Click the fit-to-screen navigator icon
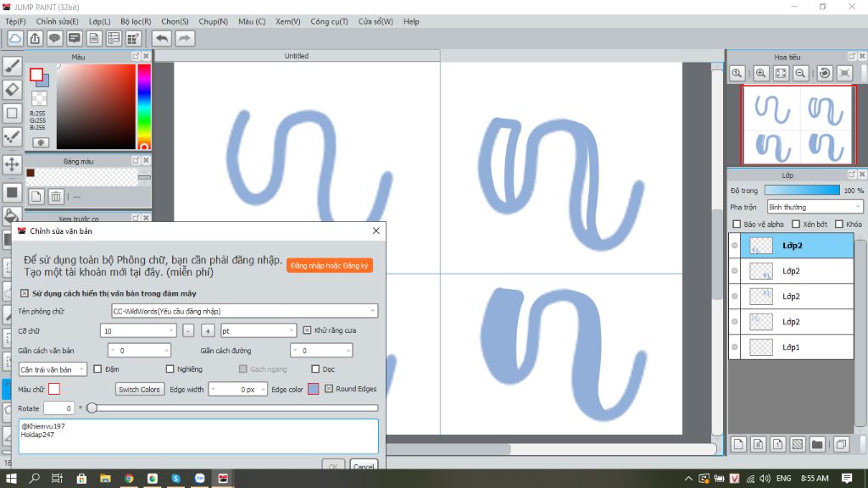This screenshot has width=868, height=488. 781,73
